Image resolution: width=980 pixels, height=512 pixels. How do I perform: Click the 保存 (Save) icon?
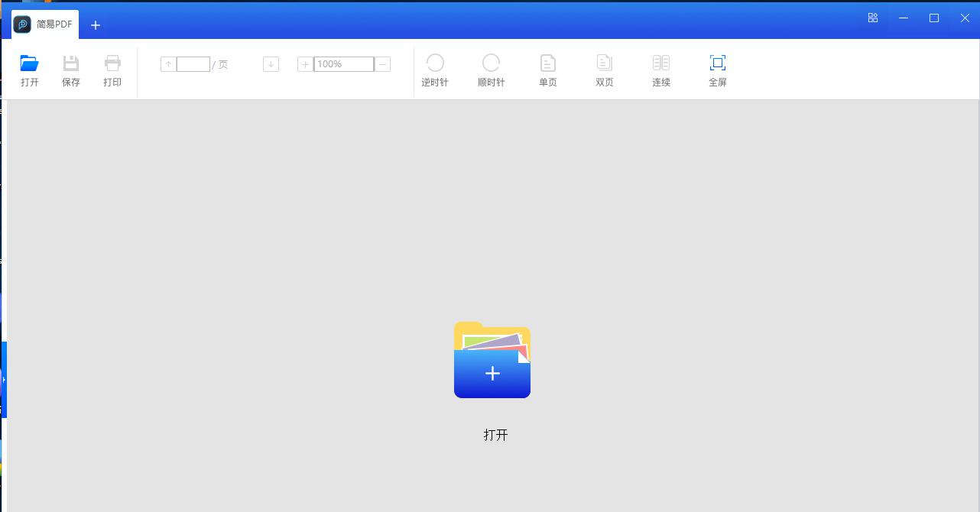[70, 70]
